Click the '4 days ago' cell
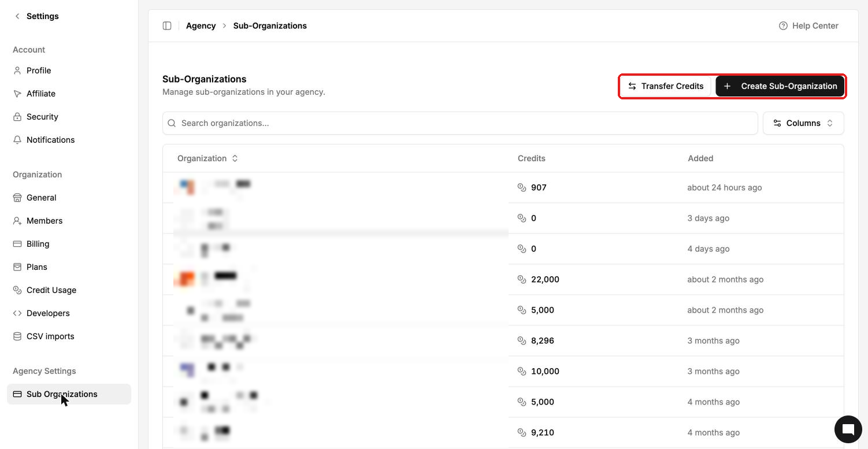The image size is (868, 449). coord(709,248)
